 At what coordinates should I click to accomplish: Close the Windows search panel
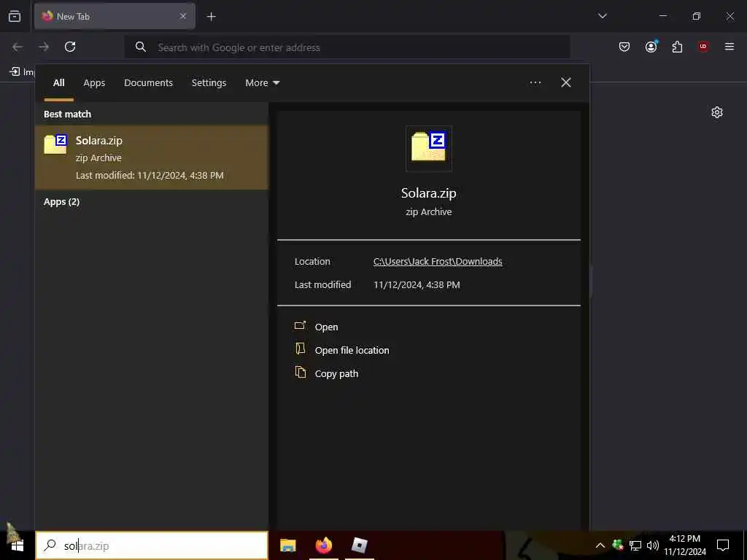565,82
